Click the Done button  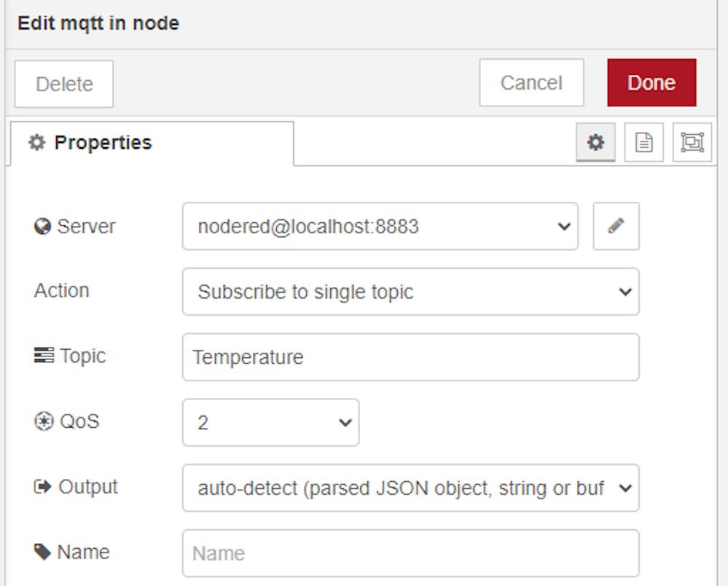point(651,82)
